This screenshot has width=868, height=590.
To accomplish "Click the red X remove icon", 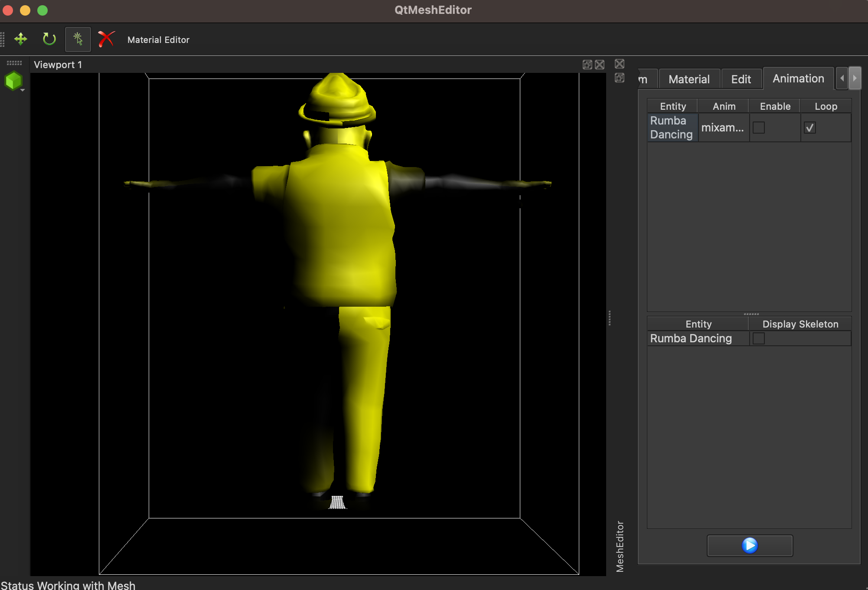I will point(106,39).
